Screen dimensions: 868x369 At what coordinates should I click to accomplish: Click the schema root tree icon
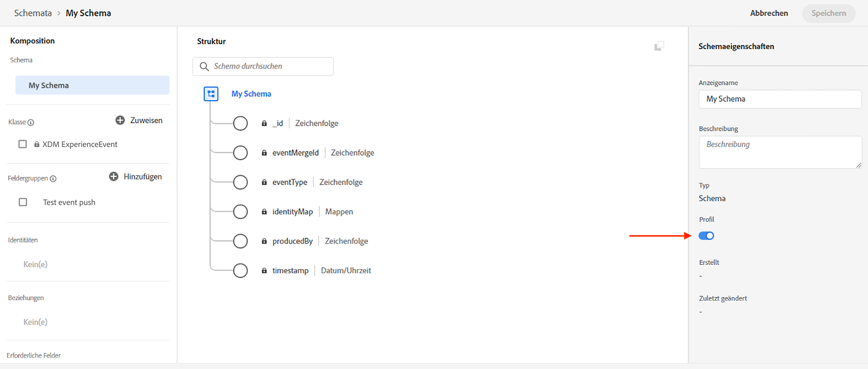click(x=211, y=94)
